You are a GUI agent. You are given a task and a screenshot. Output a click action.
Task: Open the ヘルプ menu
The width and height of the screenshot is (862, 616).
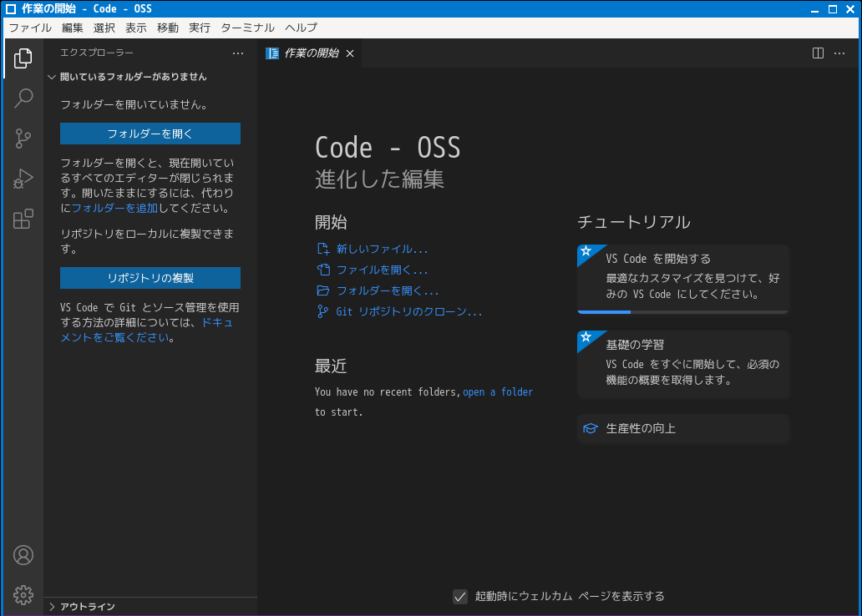[x=302, y=28]
